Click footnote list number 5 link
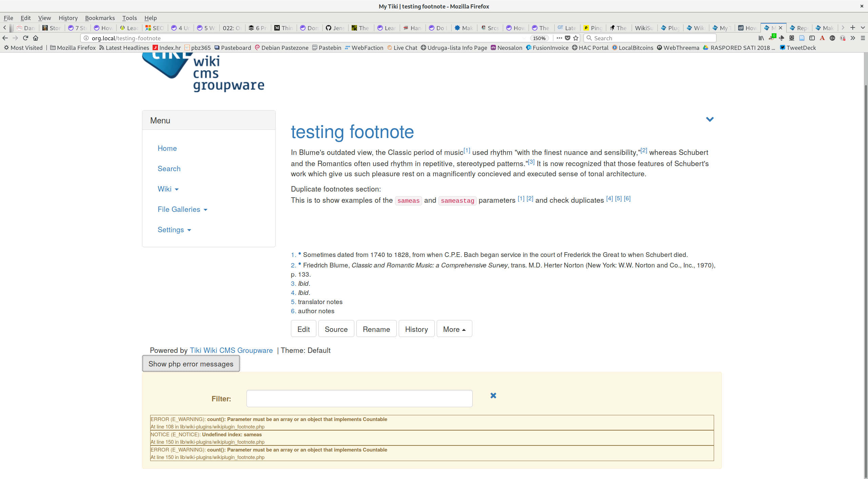 coord(293,302)
